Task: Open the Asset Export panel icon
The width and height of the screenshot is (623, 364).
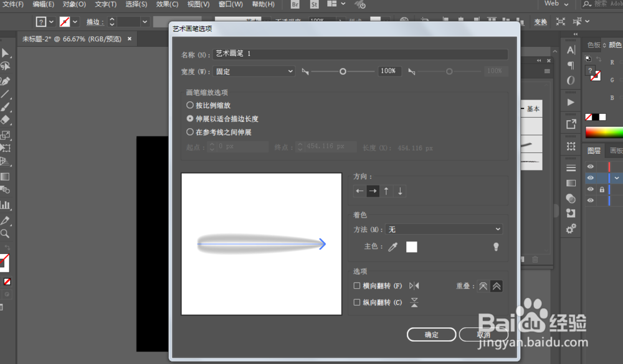Action: (x=571, y=124)
